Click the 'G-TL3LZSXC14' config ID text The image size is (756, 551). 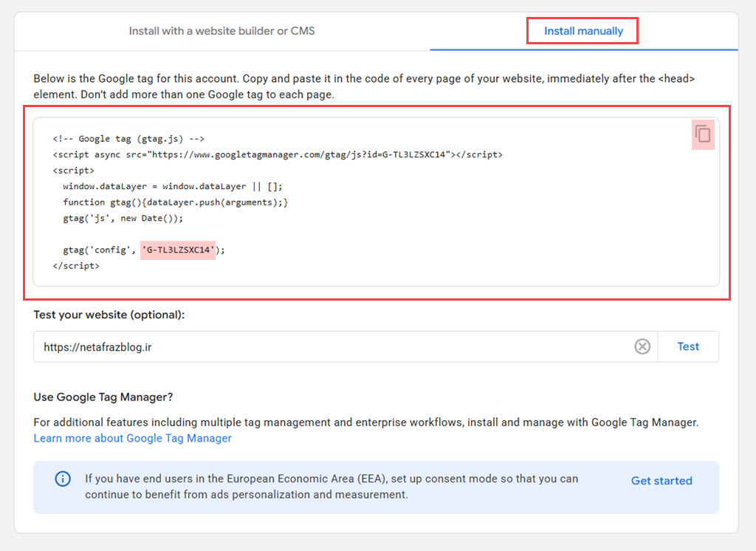178,250
